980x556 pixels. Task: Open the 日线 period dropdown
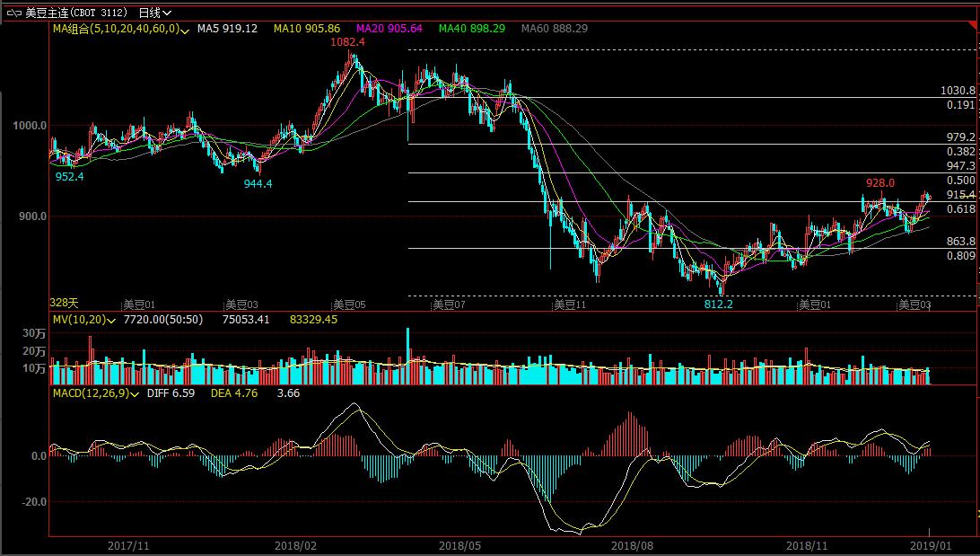click(155, 13)
